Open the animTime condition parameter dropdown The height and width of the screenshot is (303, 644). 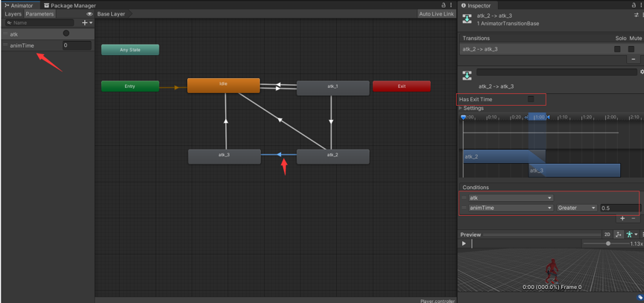511,208
